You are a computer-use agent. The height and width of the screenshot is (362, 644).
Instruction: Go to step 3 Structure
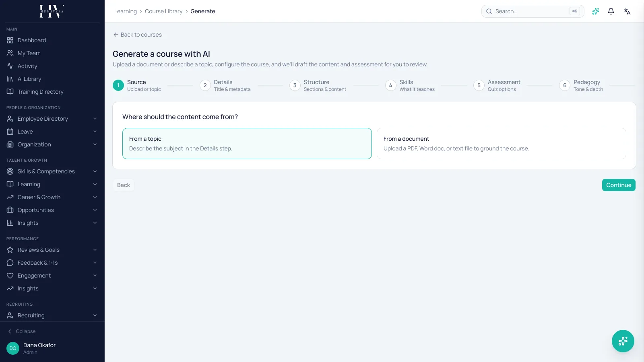click(x=318, y=85)
